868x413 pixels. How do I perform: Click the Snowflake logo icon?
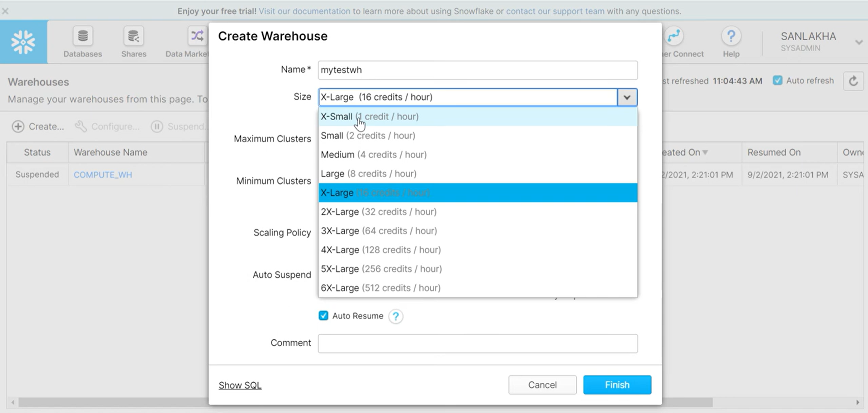click(x=23, y=42)
